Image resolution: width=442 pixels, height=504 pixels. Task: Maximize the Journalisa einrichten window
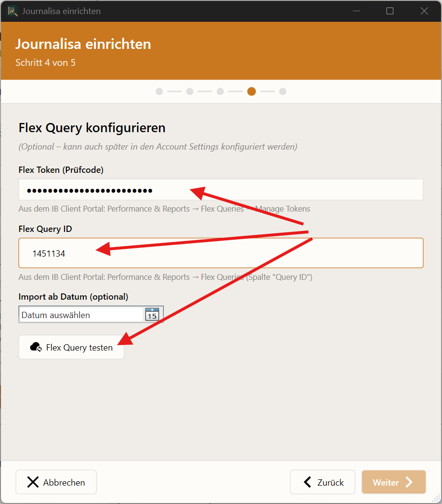click(390, 11)
